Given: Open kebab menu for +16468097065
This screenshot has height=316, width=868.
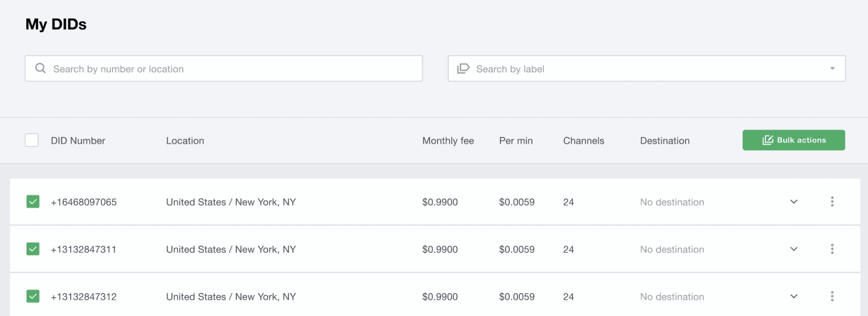Looking at the screenshot, I should [832, 202].
